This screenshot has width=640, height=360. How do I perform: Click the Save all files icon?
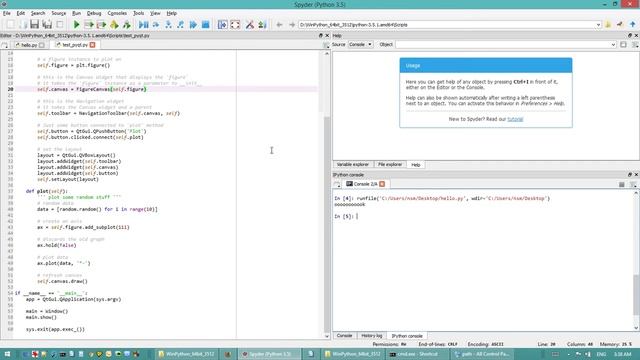click(x=47, y=24)
